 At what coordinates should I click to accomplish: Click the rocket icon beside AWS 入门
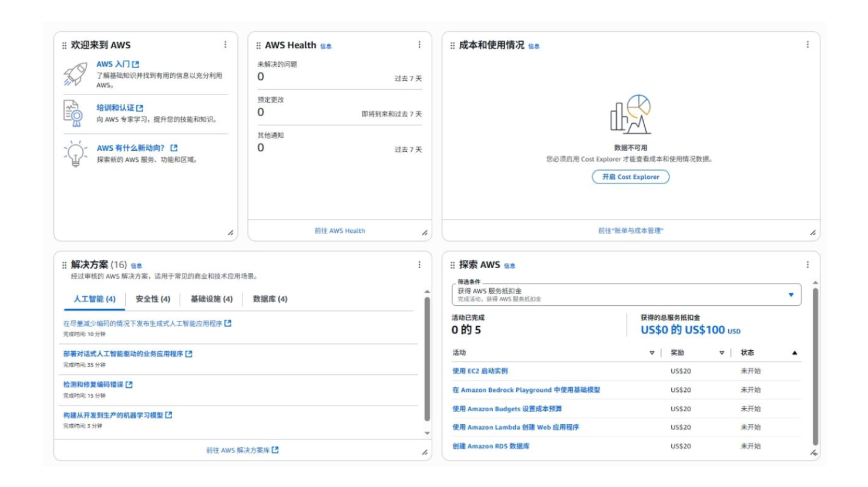(x=75, y=75)
